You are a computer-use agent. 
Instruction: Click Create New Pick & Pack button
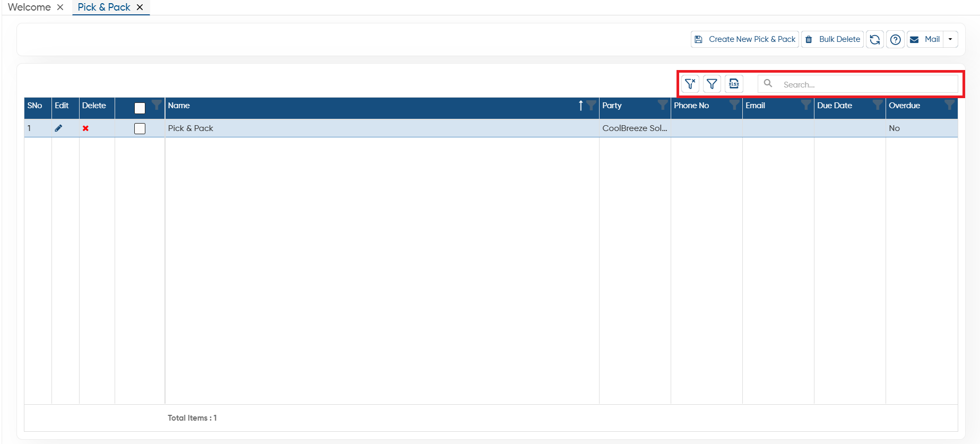[x=744, y=39]
